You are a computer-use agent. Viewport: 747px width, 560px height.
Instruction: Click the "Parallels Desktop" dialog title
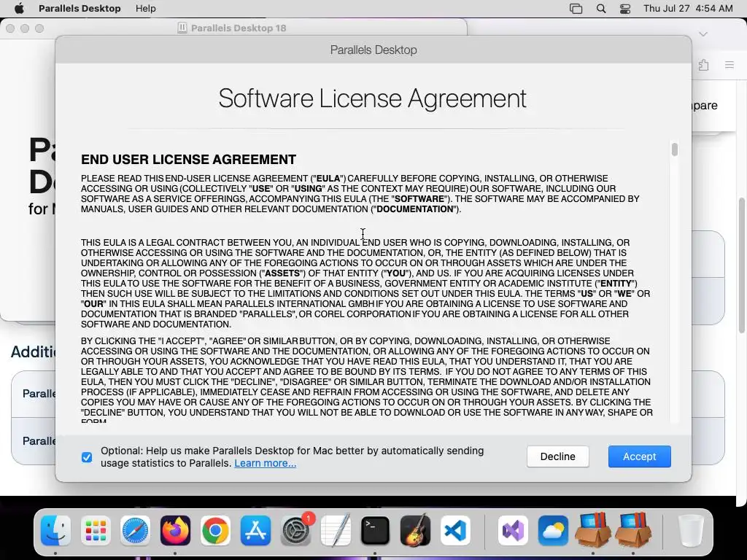[x=373, y=50]
